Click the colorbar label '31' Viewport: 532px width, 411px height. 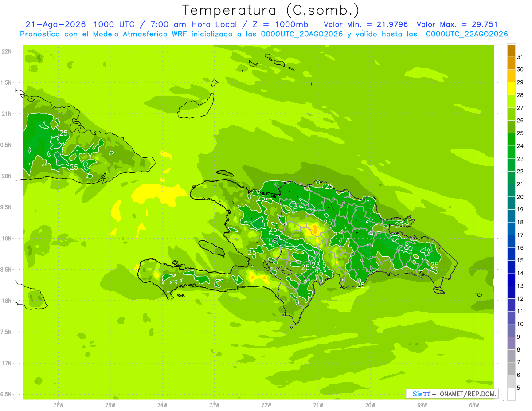pos(520,57)
